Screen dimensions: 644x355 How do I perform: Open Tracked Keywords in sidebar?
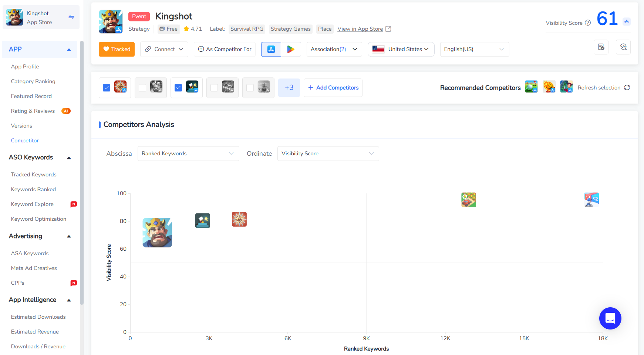[34, 175]
